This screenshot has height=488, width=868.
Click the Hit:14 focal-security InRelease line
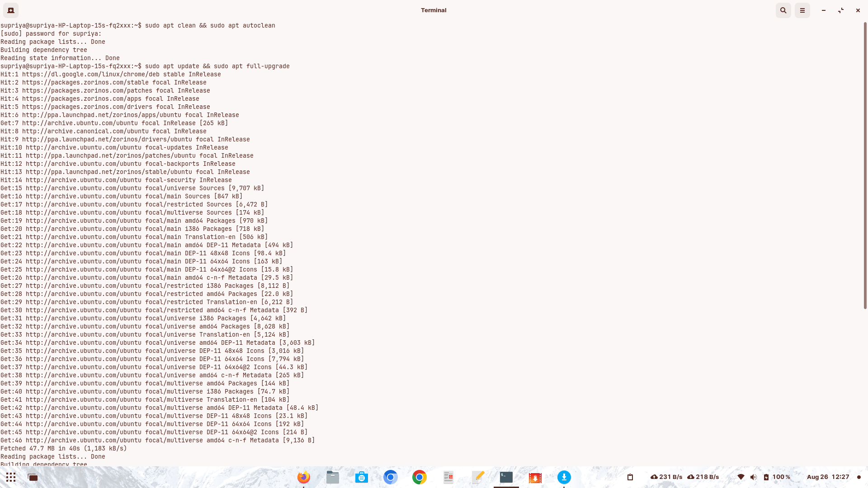pos(116,180)
